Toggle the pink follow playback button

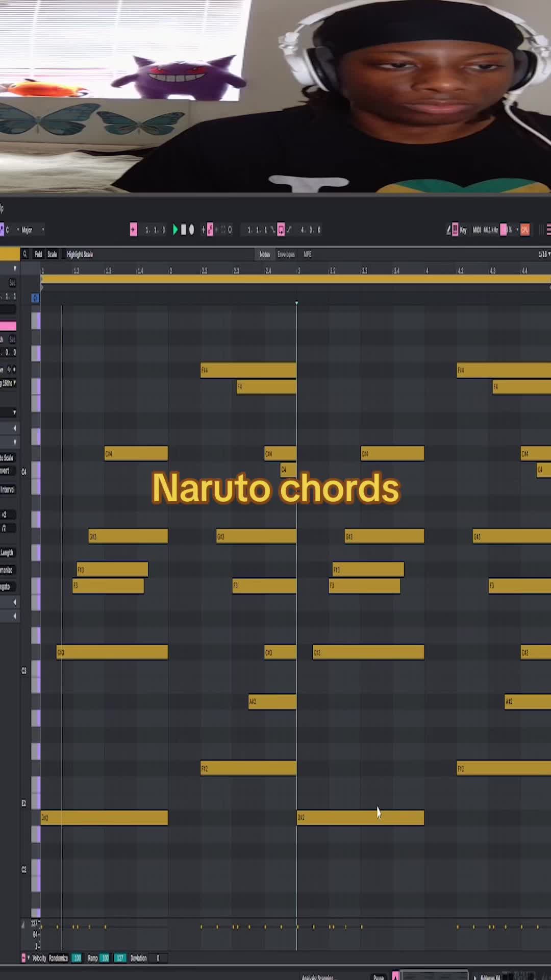click(x=133, y=230)
